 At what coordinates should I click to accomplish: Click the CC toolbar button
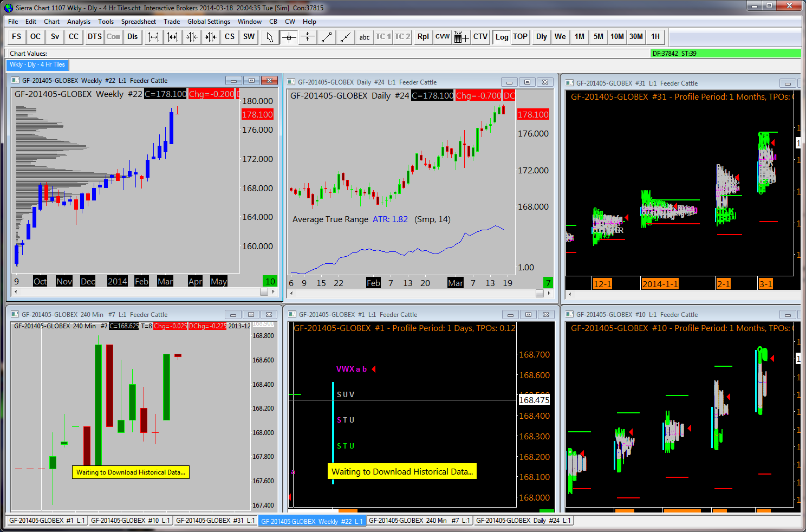pos(74,37)
